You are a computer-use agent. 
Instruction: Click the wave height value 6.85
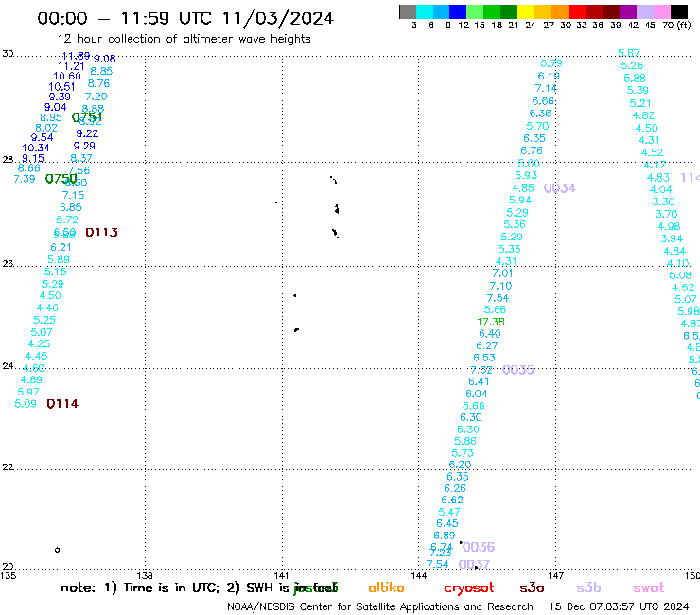[x=71, y=207]
